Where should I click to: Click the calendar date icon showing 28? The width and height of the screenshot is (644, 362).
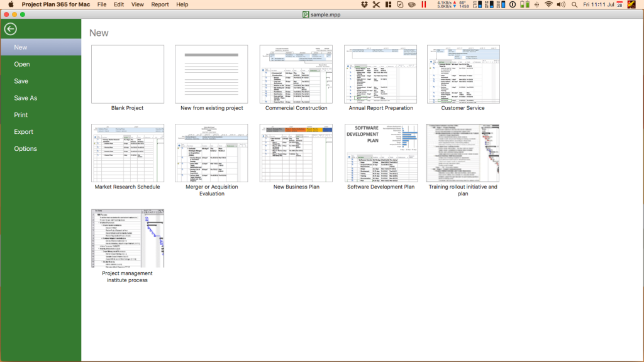tap(619, 4)
